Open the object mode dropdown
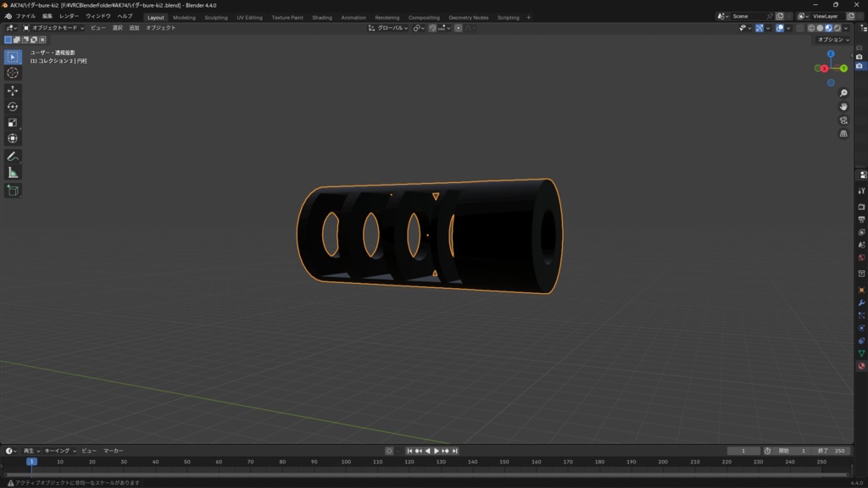This screenshot has width=868, height=488. [53, 28]
